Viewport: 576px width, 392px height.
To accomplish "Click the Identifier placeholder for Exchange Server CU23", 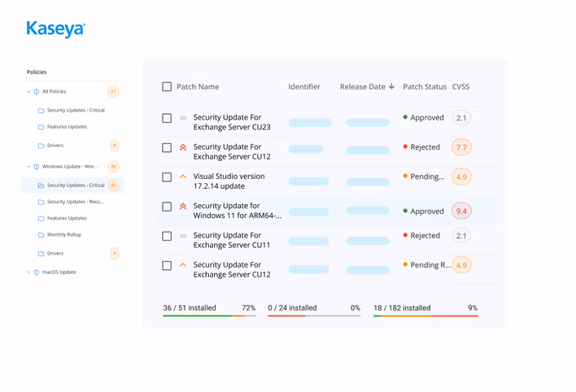I will pyautogui.click(x=310, y=123).
